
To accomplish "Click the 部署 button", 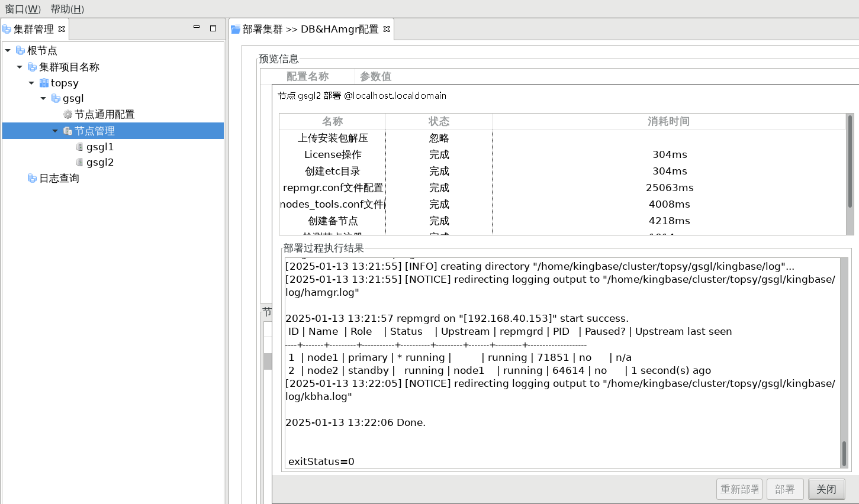I will coord(785,489).
